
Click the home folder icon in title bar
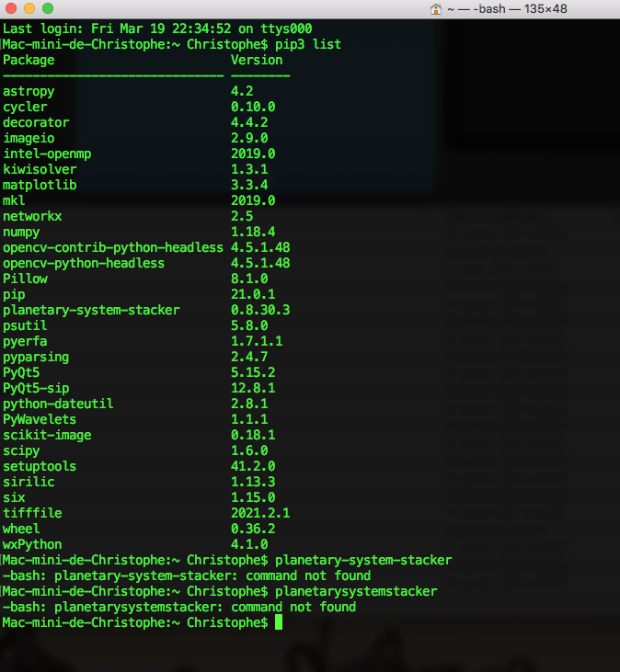pos(436,8)
